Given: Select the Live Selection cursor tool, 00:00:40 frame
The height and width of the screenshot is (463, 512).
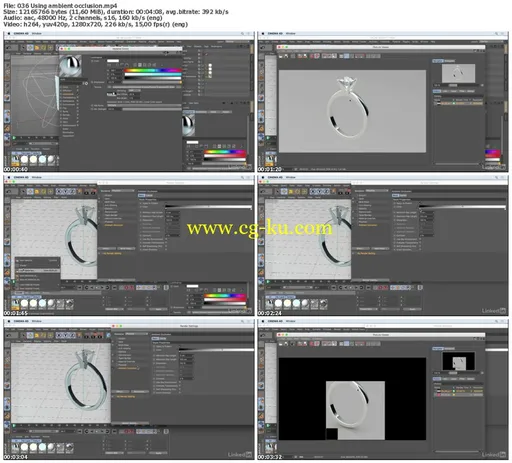Looking at the screenshot, I should click(x=23, y=48).
